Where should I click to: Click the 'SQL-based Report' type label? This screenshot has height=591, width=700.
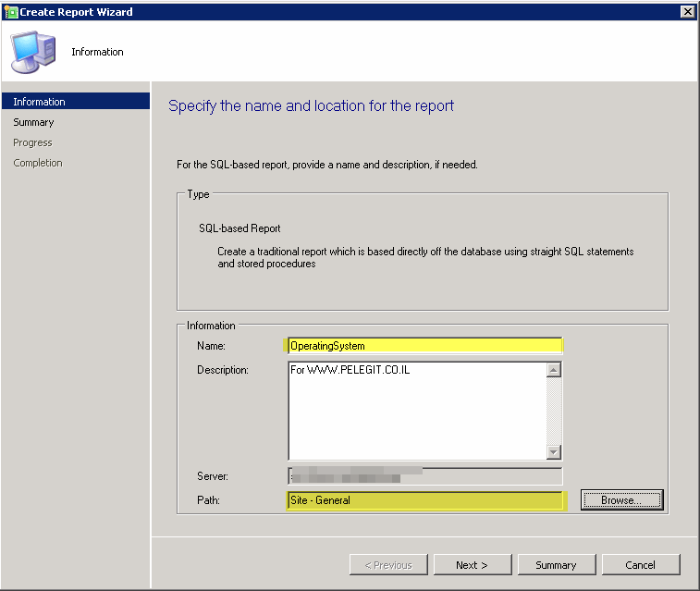(239, 228)
